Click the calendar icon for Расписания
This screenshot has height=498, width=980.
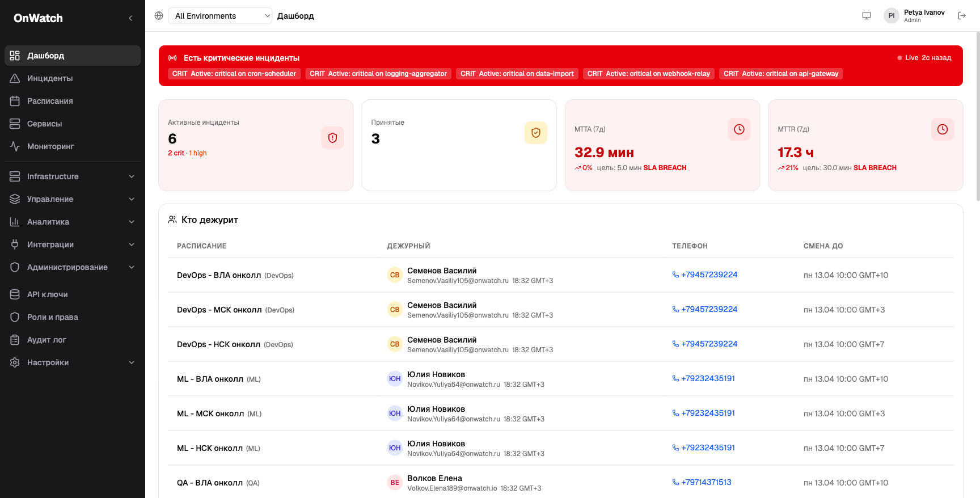[15, 101]
